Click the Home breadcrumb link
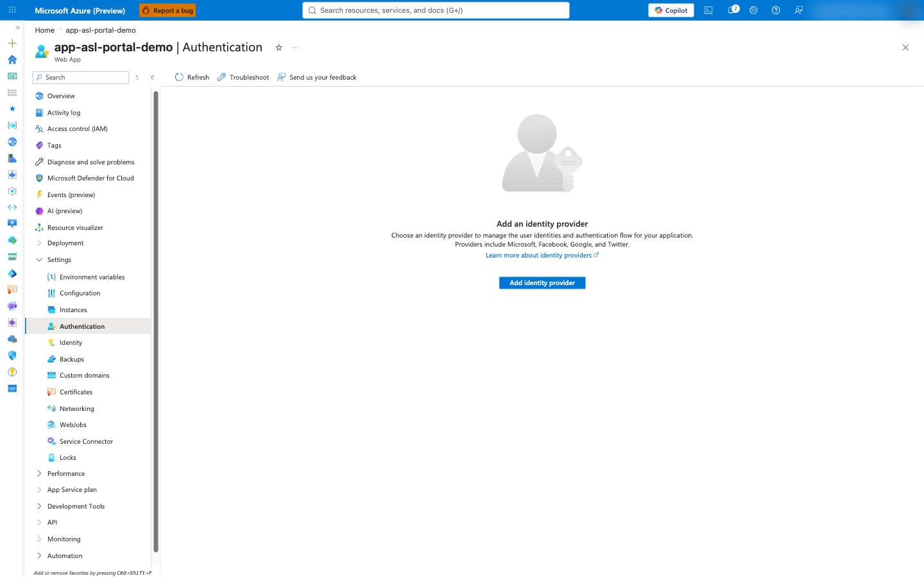Screen dimensions: 924x578 pos(44,30)
